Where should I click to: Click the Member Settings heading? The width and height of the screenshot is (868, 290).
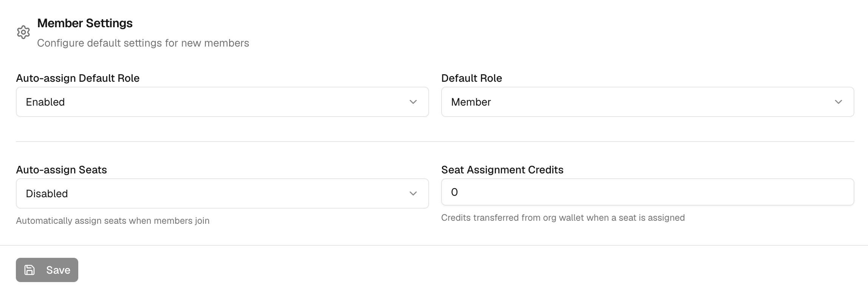click(x=85, y=23)
